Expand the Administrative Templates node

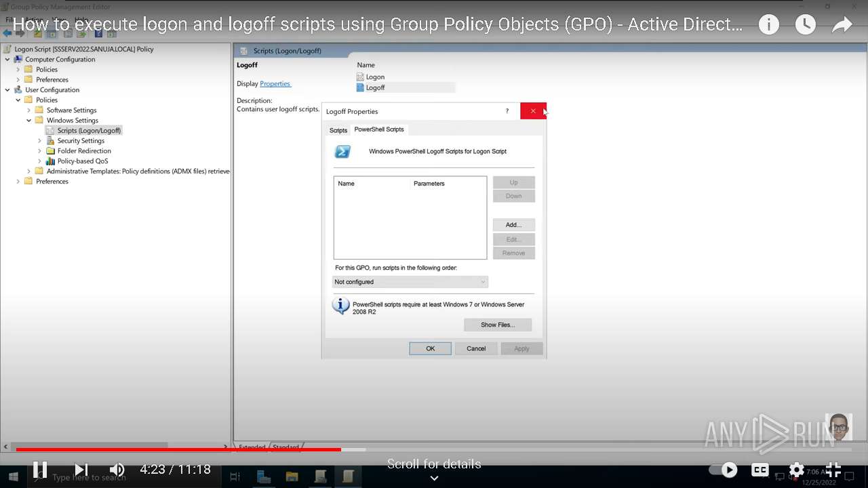click(x=29, y=171)
